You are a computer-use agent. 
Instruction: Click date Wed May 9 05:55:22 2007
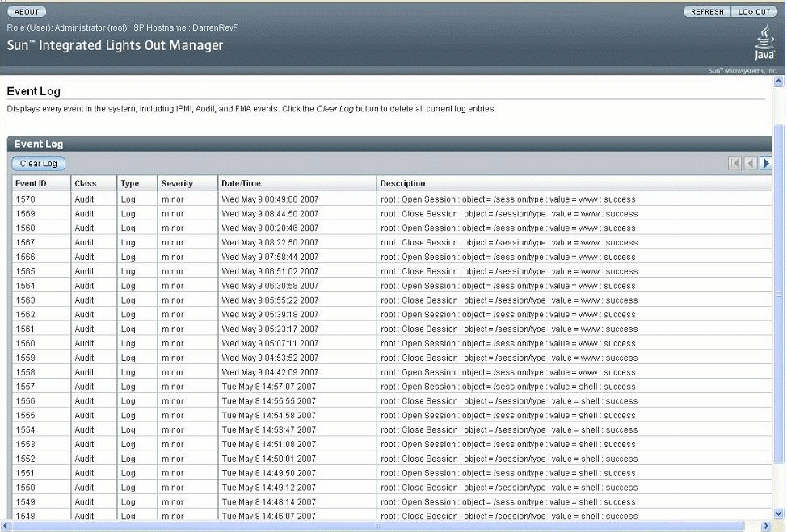[x=270, y=300]
